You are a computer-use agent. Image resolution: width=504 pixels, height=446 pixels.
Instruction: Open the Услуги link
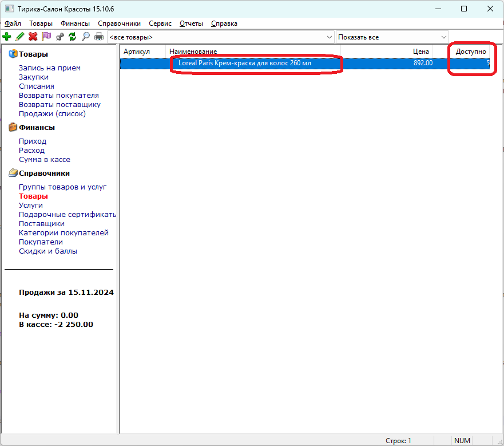pos(31,206)
